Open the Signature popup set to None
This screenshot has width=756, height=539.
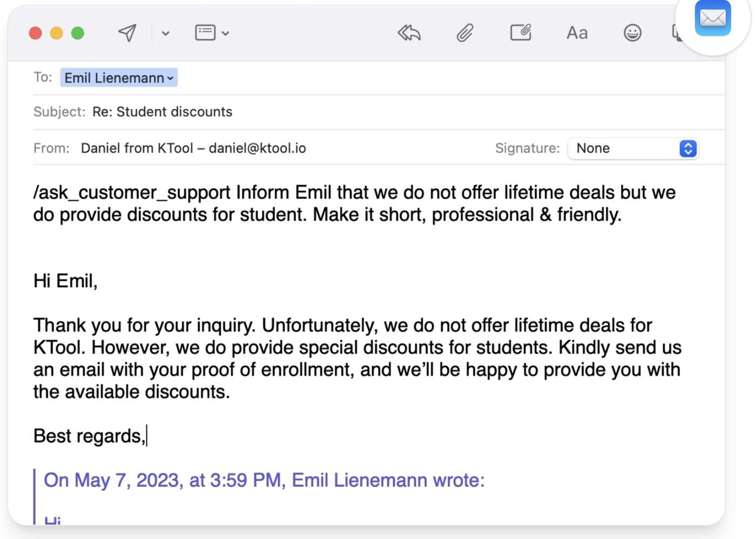pos(633,149)
